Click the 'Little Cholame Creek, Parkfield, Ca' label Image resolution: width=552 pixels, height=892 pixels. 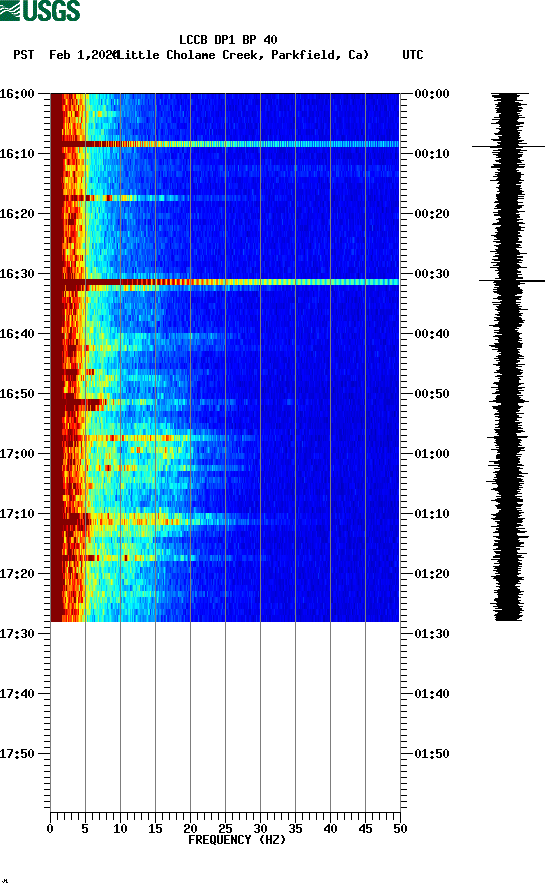pyautogui.click(x=242, y=55)
